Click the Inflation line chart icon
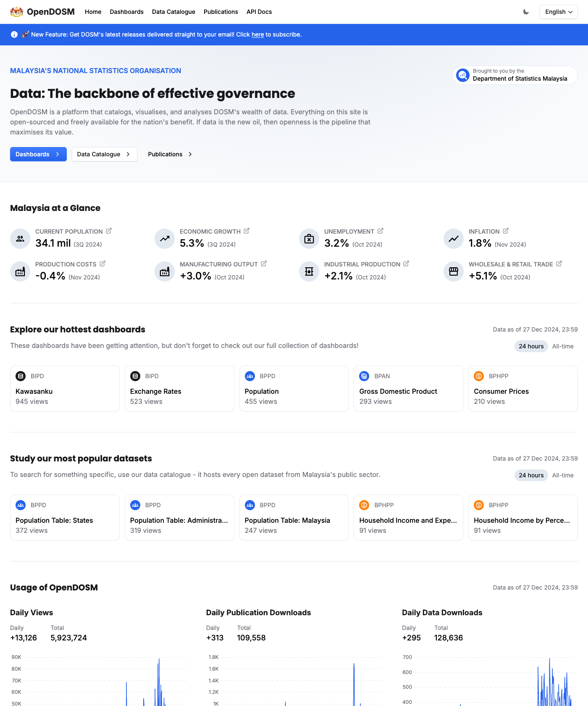 click(454, 239)
